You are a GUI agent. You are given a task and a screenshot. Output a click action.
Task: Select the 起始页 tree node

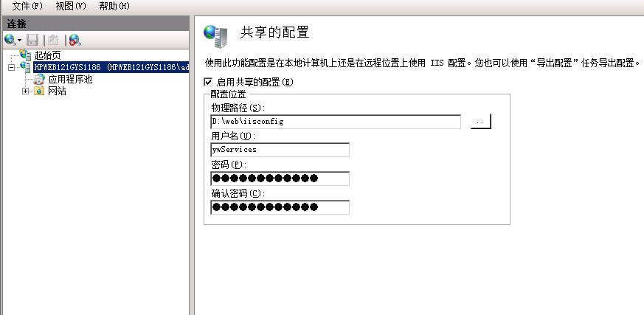pyautogui.click(x=47, y=55)
